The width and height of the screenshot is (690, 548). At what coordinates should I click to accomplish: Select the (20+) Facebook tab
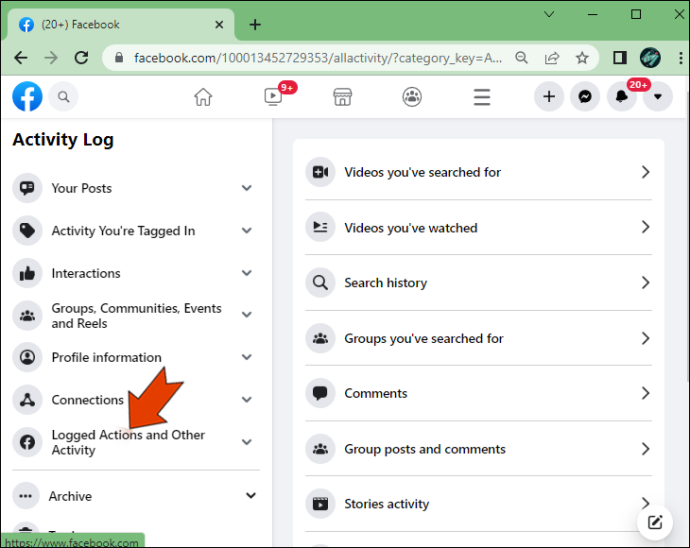[120, 25]
